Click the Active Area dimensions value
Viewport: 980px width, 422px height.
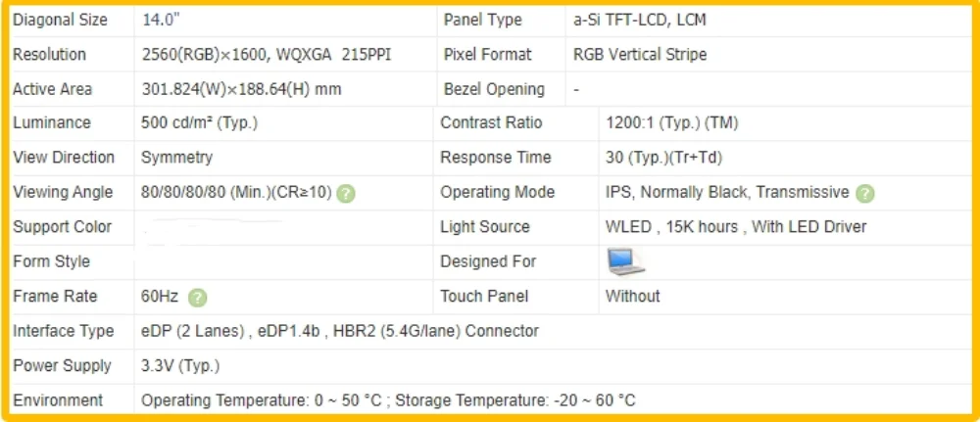241,89
